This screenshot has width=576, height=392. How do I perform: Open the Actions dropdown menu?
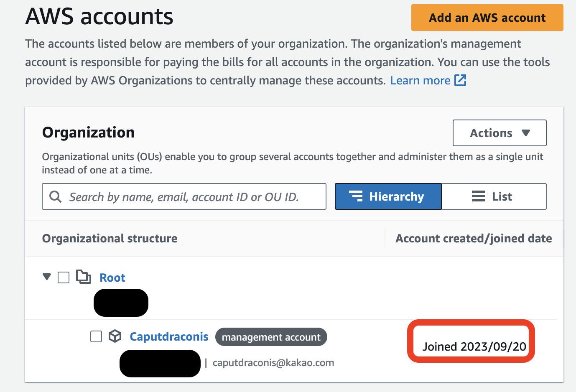coord(500,133)
